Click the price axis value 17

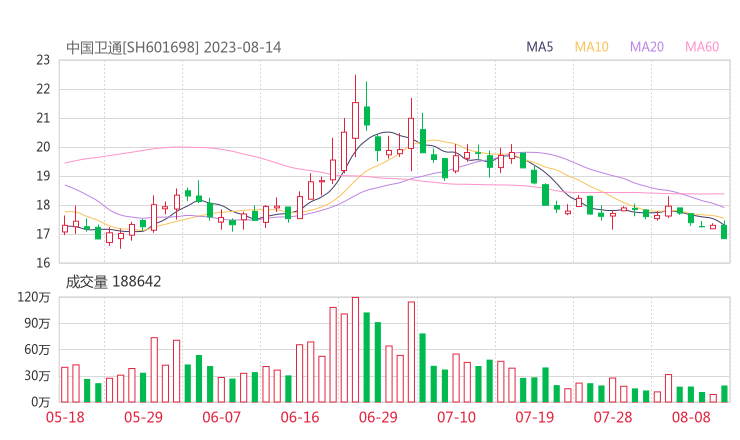coord(43,234)
